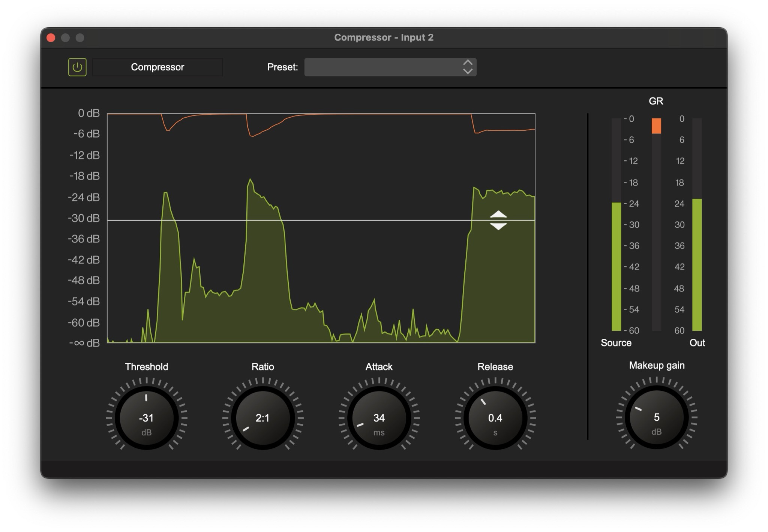Click the '-60 dB' graph axis label
768x532 pixels.
click(84, 323)
